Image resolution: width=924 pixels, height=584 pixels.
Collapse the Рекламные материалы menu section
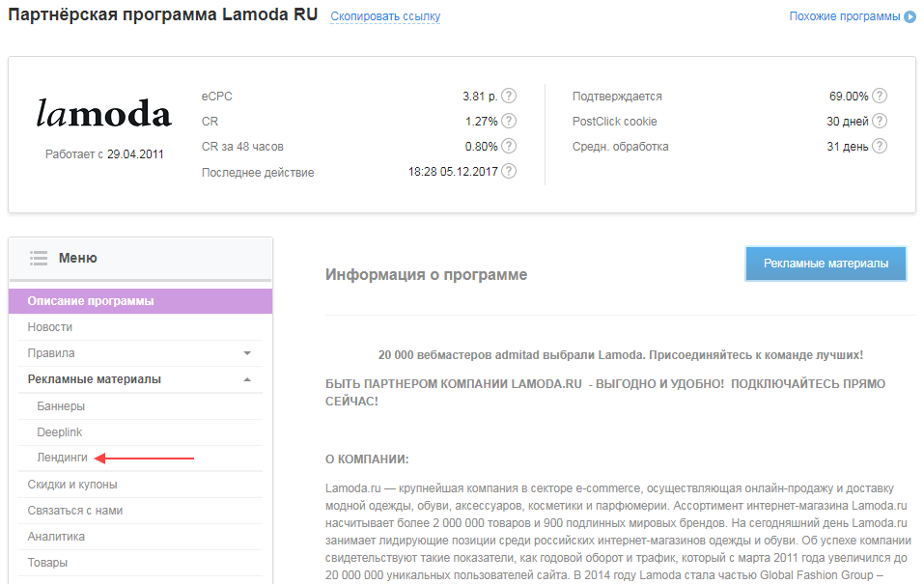247,379
